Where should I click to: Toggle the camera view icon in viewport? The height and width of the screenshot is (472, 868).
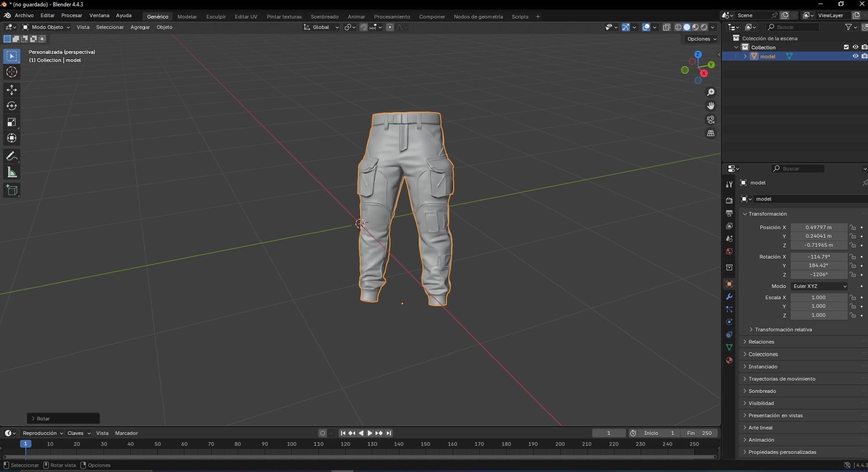[x=711, y=119]
